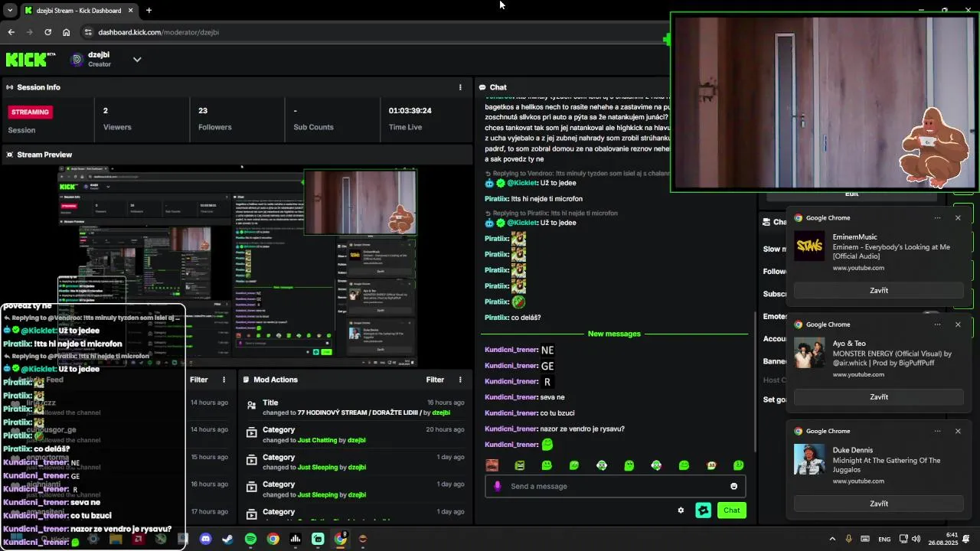The width and height of the screenshot is (980, 551).
Task: Click the gorilla avatar in webcam overlay
Action: point(933,148)
